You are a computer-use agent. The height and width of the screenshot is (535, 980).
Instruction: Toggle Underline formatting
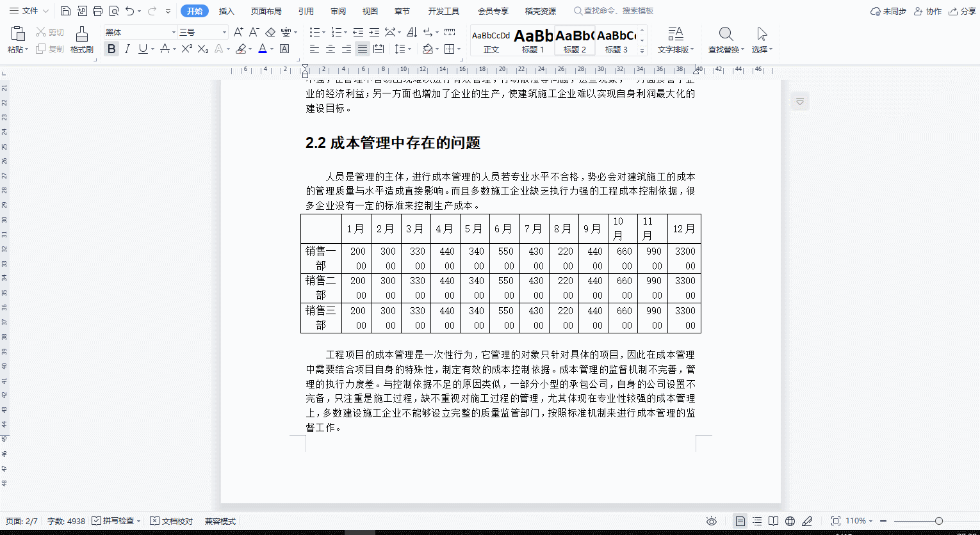(143, 49)
